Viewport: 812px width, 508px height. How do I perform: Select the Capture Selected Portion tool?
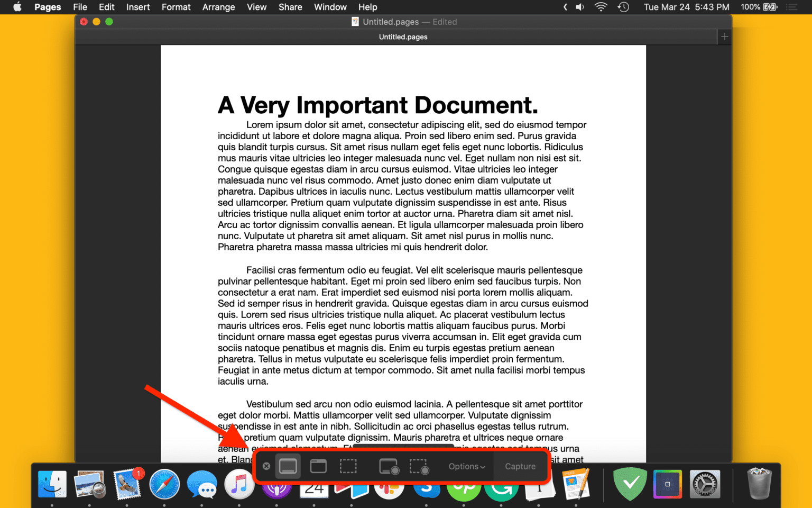click(348, 466)
